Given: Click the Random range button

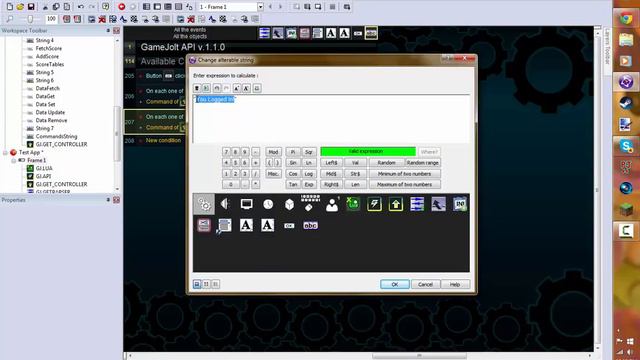Looking at the screenshot, I should coord(422,162).
